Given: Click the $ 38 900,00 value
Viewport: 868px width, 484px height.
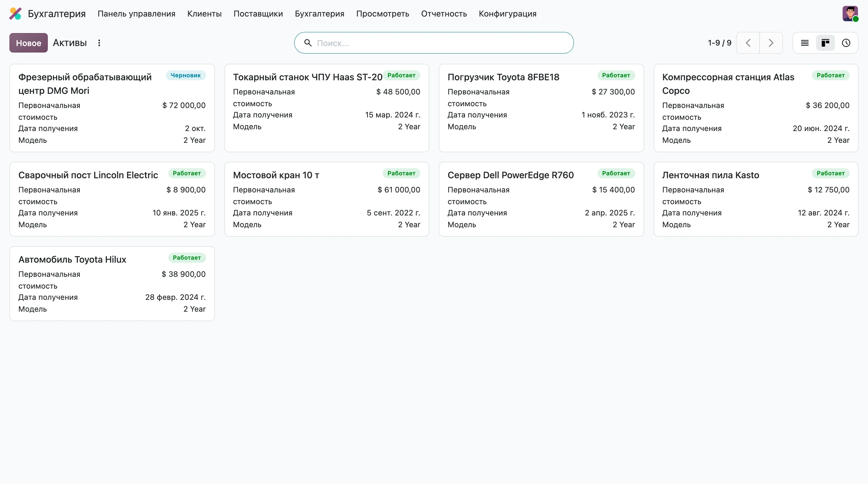Looking at the screenshot, I should pos(184,274).
